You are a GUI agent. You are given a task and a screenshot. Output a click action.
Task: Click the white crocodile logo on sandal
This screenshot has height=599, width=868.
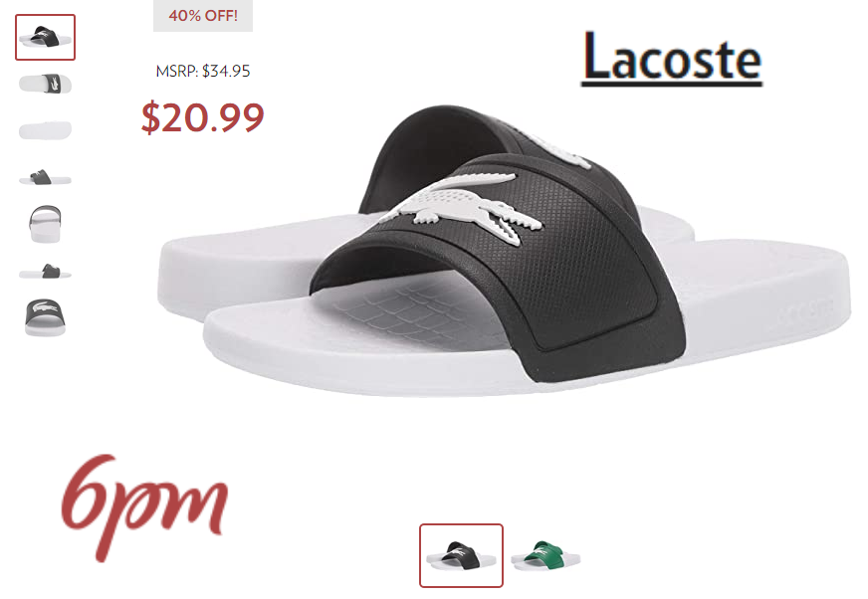[x=462, y=208]
